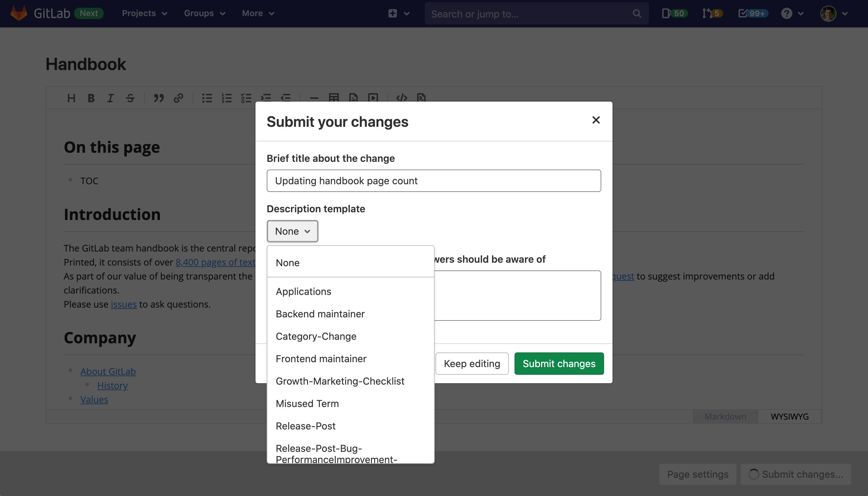Switch to Markdown editor mode
Viewport: 868px width, 496px height.
click(x=726, y=416)
